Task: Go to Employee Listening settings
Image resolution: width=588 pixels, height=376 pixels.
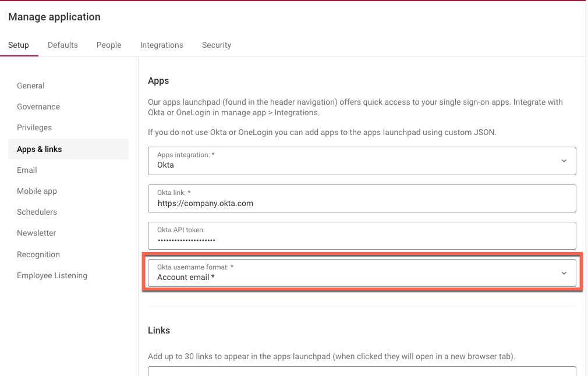Action: click(52, 275)
